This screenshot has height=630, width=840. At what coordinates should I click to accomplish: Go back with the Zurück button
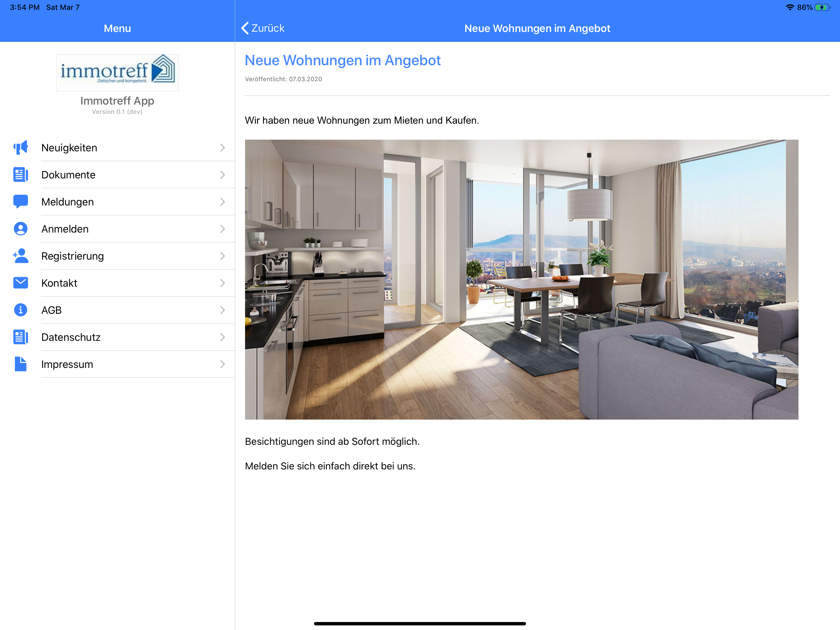263,28
